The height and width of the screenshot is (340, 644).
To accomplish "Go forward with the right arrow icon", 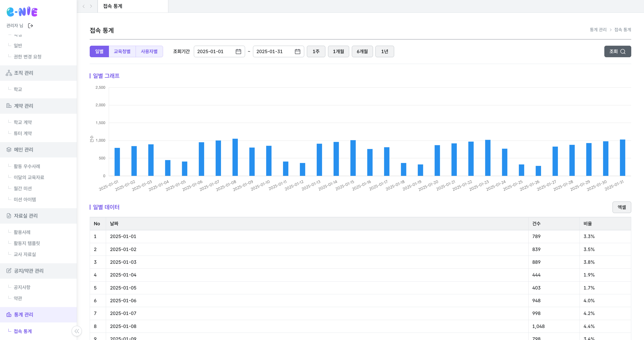I will point(91,6).
